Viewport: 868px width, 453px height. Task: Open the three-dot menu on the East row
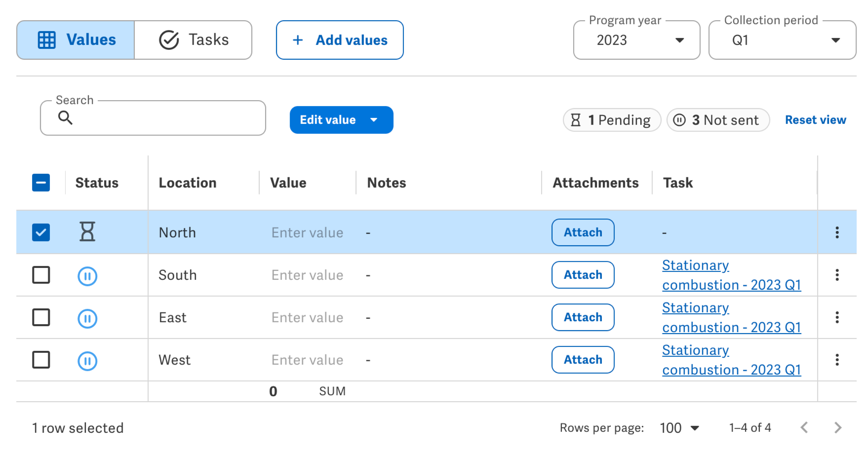point(837,318)
